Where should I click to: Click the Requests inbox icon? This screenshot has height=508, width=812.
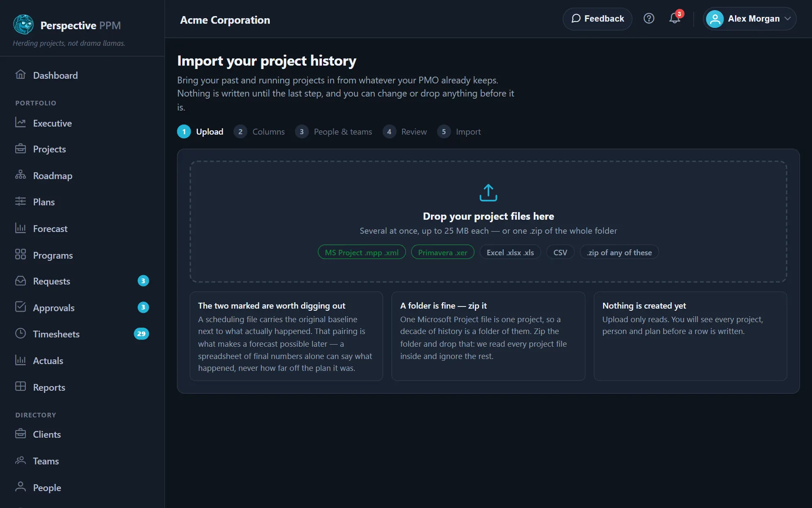point(20,281)
